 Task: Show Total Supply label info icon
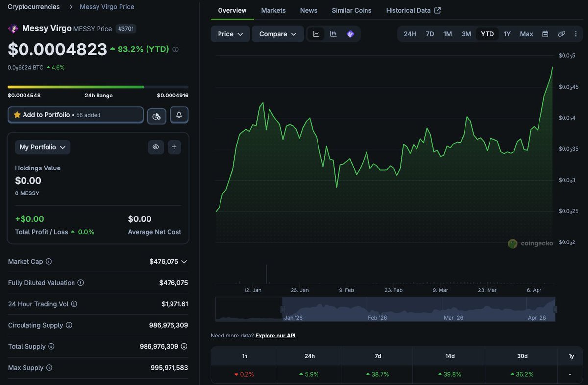click(x=51, y=346)
